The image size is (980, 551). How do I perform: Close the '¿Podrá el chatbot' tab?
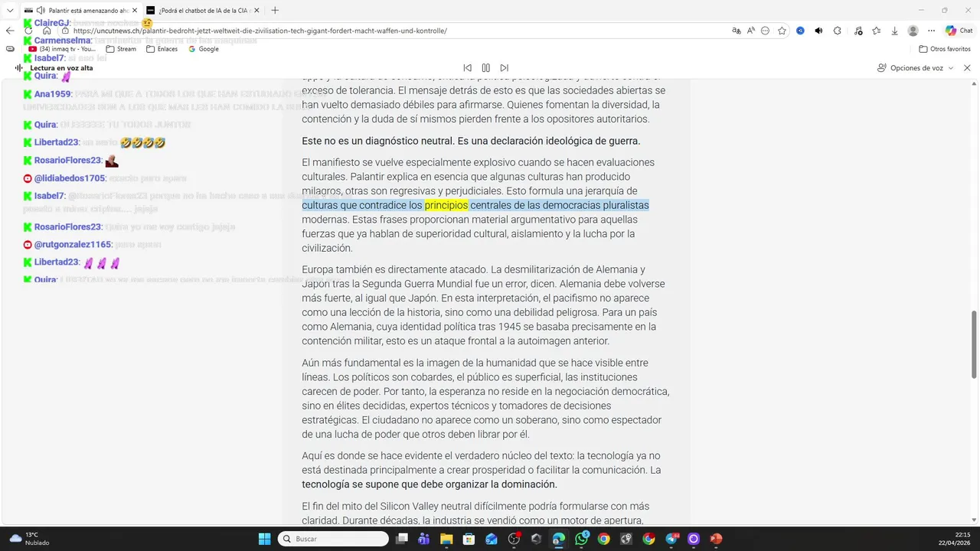(256, 10)
